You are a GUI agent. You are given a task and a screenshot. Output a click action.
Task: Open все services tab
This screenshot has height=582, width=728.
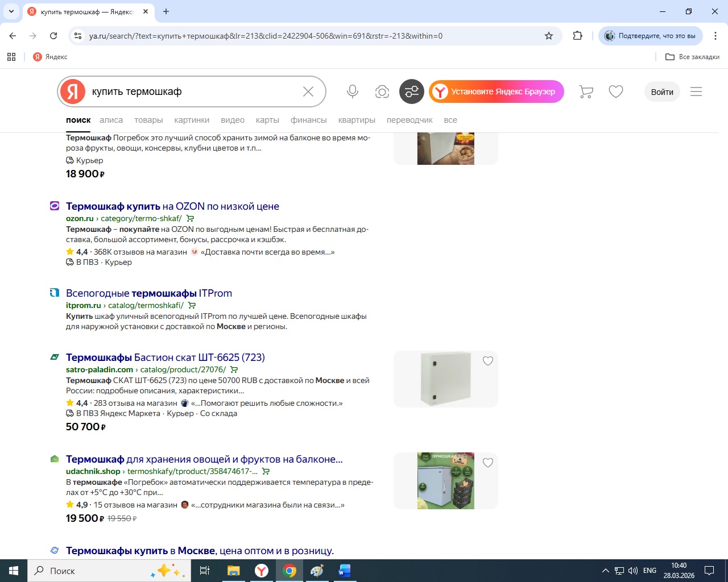pyautogui.click(x=450, y=120)
